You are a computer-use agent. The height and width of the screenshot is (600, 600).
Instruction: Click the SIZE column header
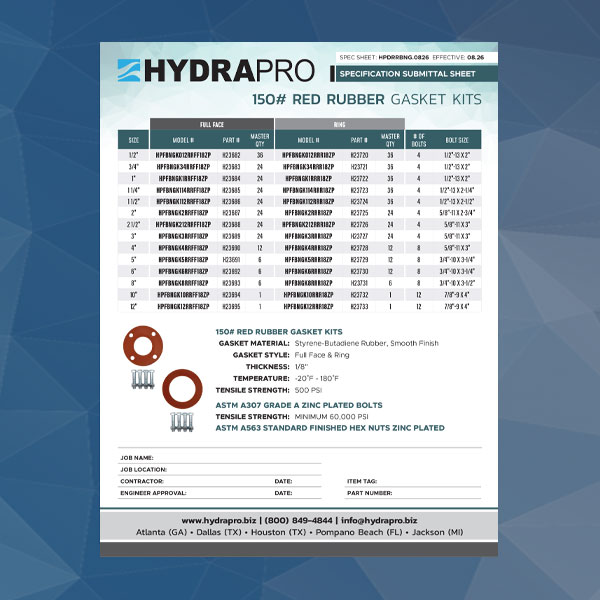134,140
